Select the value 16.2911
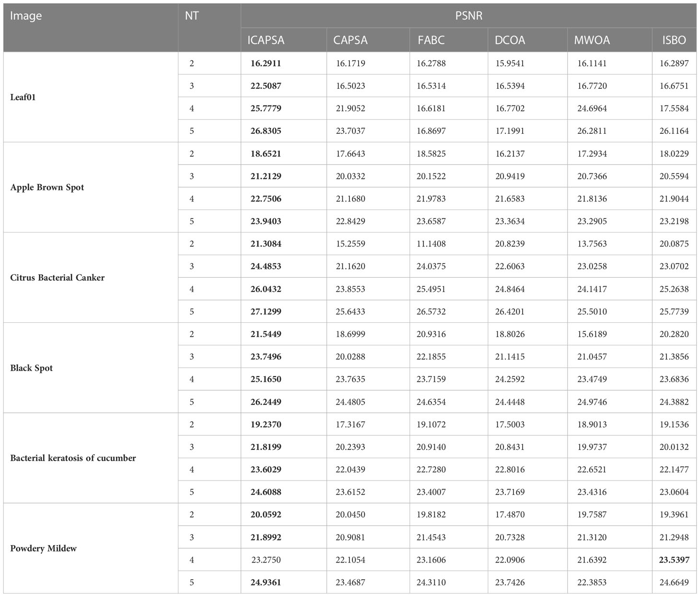This screenshot has height=597, width=700. pyautogui.click(x=266, y=63)
